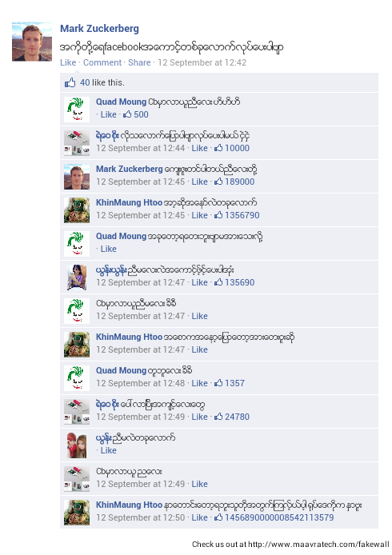Click the 12 September at 12:42 timestamp
The width and height of the screenshot is (392, 555).
click(x=202, y=62)
